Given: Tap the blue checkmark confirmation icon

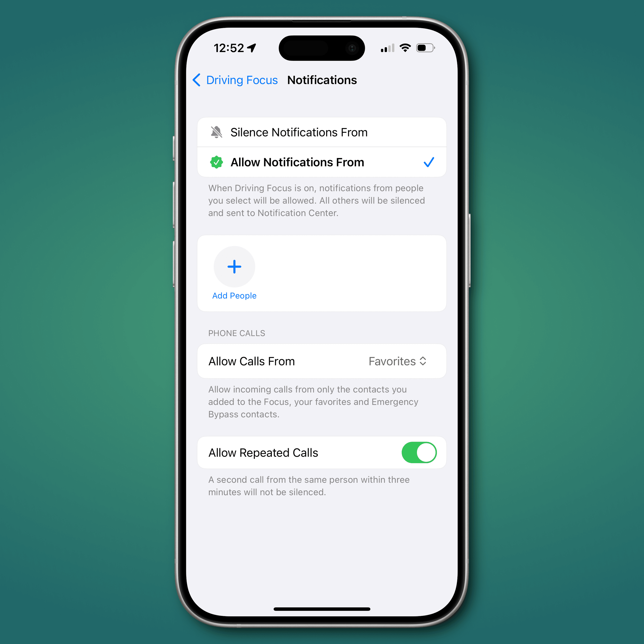Looking at the screenshot, I should (429, 162).
